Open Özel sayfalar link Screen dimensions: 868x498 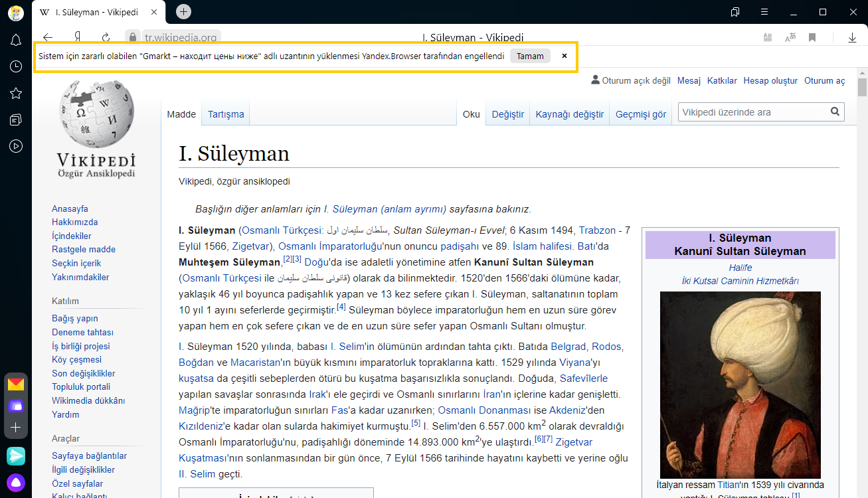click(x=78, y=483)
